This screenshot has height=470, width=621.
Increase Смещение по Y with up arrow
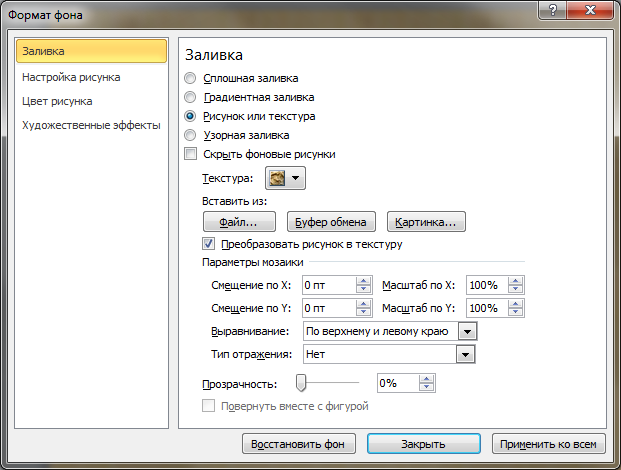[x=364, y=304]
